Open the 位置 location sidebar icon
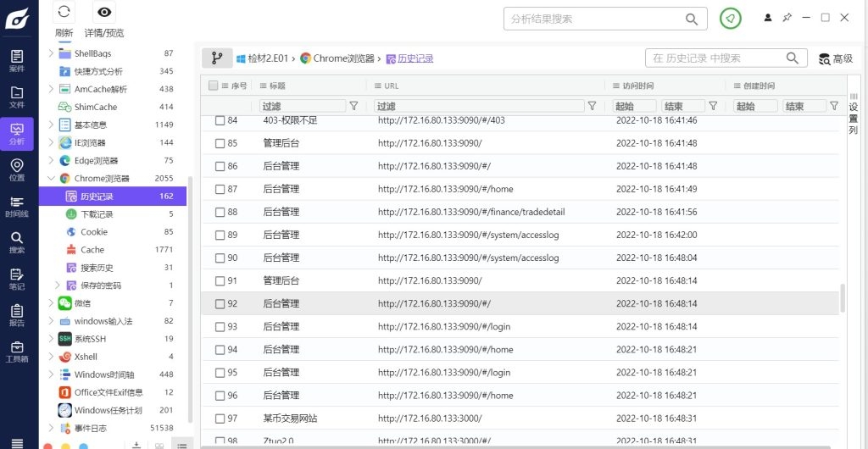Image resolution: width=868 pixels, height=449 pixels. (16, 169)
